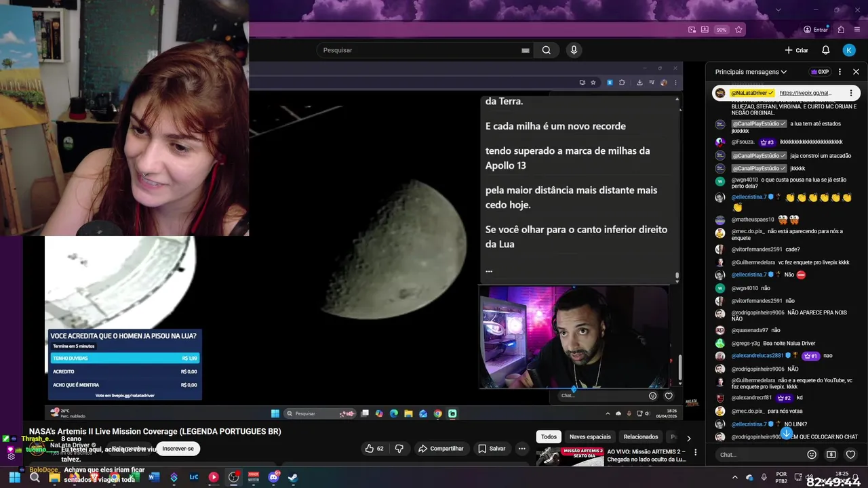This screenshot has width=868, height=488.
Task: Open options for AO VIVO Missão ARTEMIS 2 video
Action: tap(695, 452)
